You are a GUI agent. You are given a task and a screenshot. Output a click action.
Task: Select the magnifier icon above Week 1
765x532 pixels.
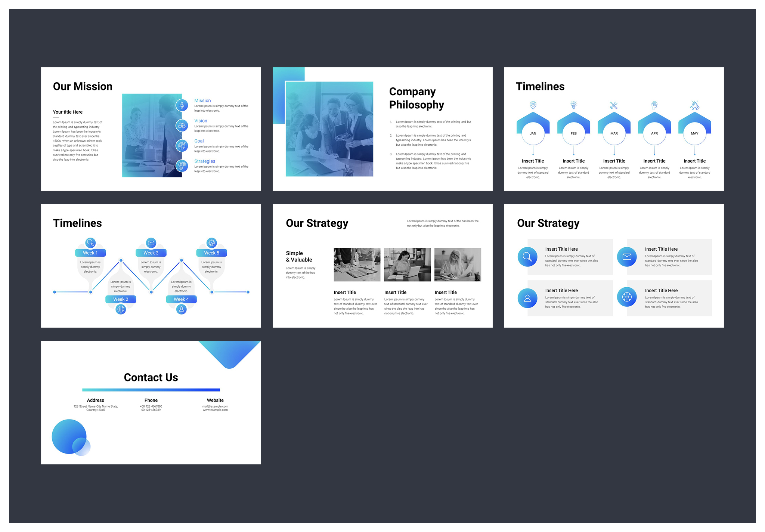point(90,242)
